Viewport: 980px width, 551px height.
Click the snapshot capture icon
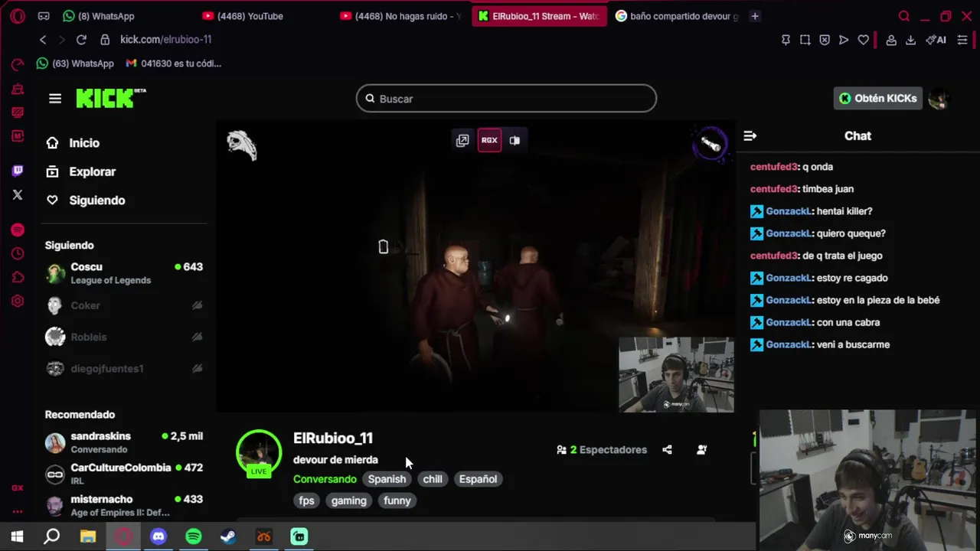(x=805, y=40)
